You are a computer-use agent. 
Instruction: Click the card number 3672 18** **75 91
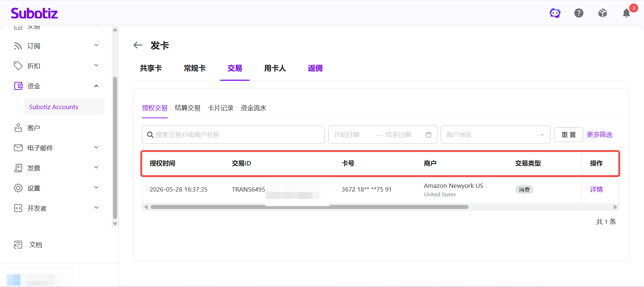point(367,189)
